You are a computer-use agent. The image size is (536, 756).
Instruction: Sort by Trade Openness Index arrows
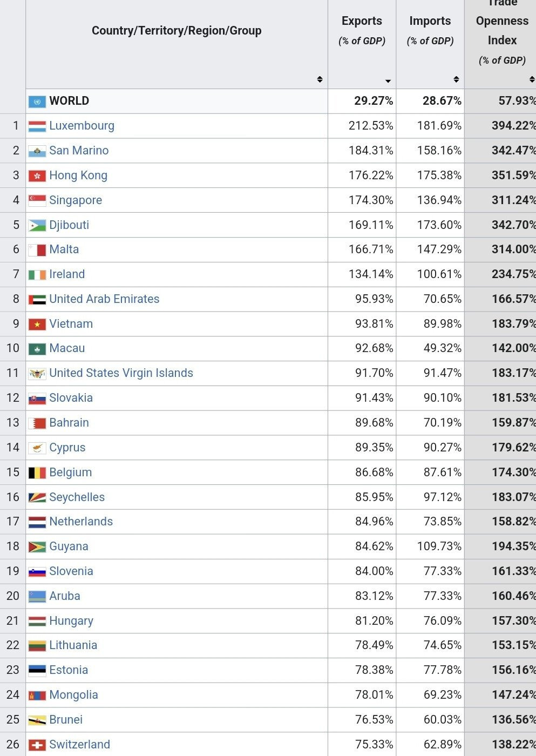[x=532, y=79]
